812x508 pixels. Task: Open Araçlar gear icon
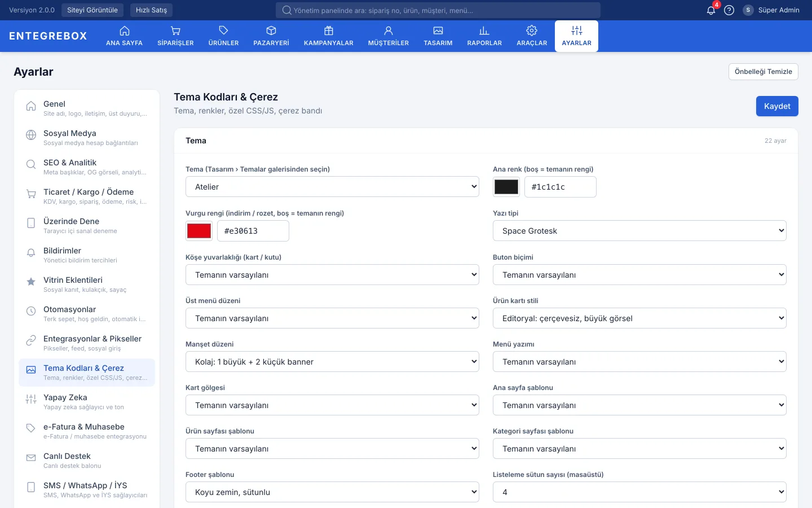pyautogui.click(x=532, y=30)
